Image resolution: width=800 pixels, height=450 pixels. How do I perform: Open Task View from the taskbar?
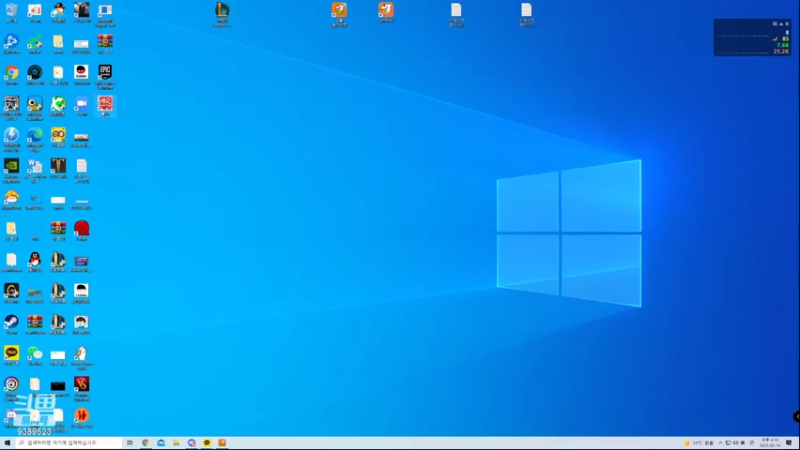click(x=130, y=443)
